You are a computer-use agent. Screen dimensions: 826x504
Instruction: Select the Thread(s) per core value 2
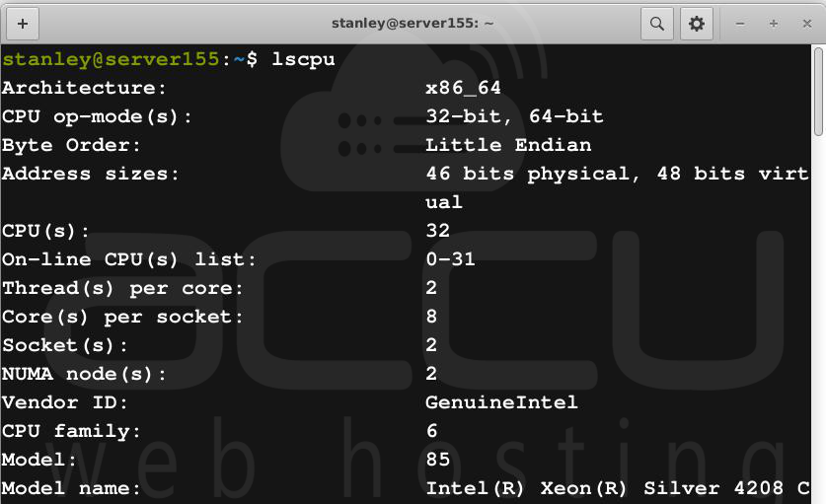point(431,288)
